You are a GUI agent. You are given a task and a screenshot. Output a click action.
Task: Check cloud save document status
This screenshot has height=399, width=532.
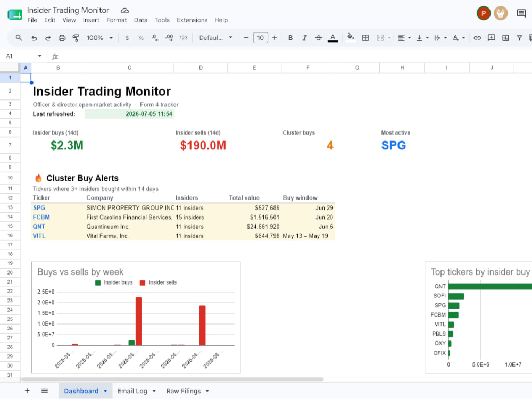click(x=125, y=11)
